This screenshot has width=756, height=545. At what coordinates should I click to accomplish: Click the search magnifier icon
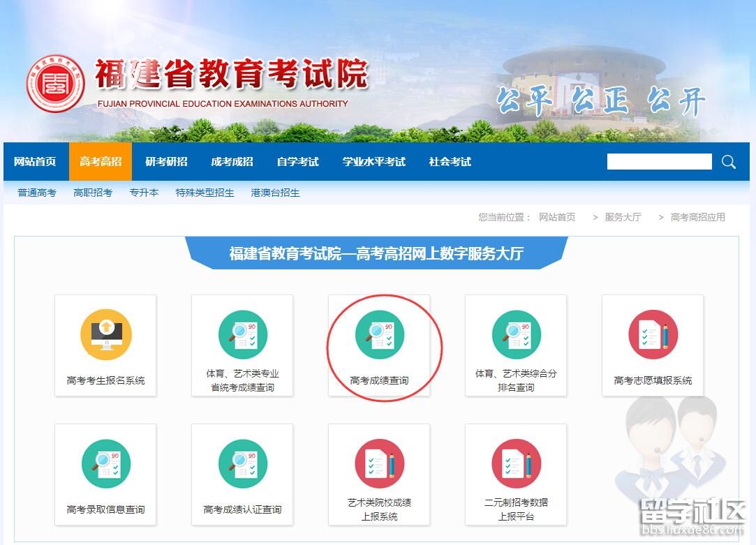729,162
